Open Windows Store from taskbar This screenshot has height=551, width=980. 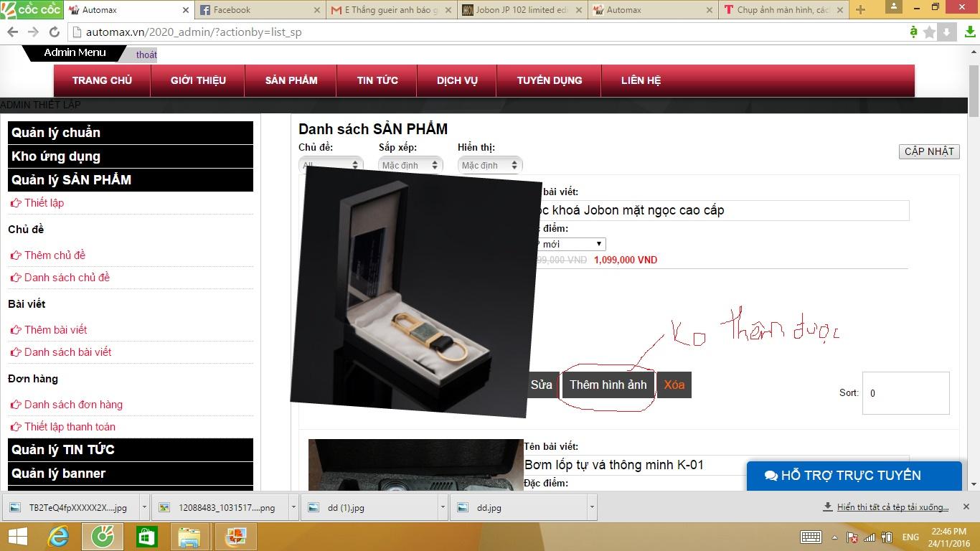[x=146, y=537]
